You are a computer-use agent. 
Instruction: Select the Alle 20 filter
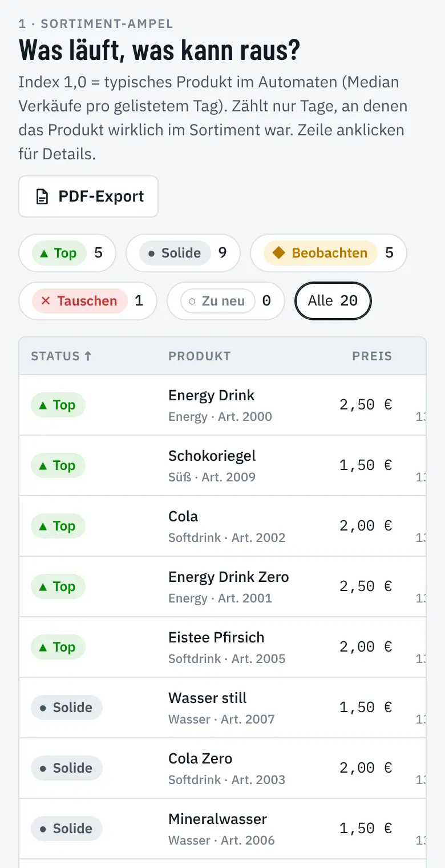(333, 301)
